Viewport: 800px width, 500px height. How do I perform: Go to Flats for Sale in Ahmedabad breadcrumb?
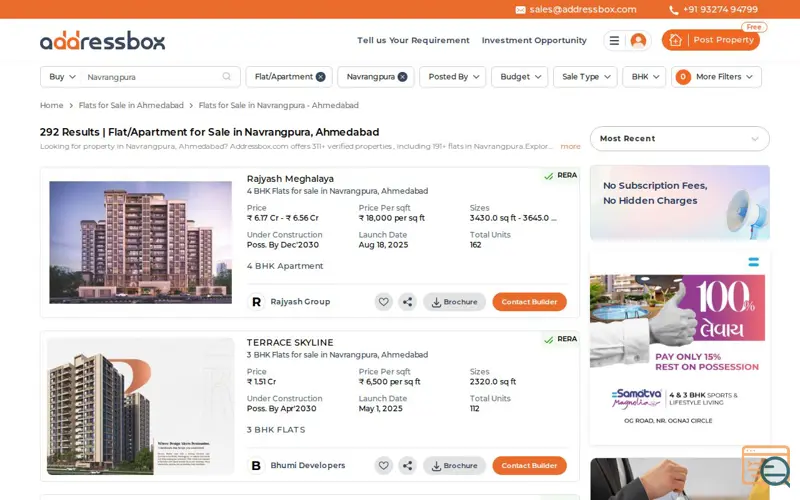tap(131, 105)
